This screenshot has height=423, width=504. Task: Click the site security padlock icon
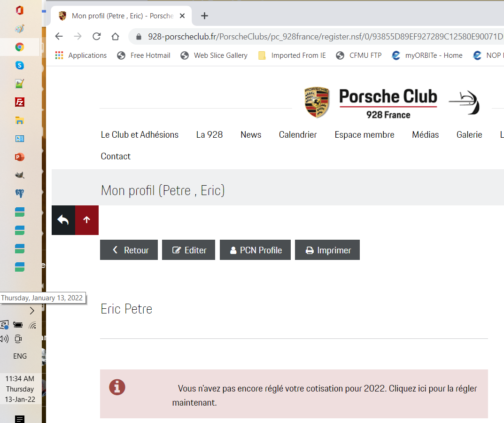click(139, 37)
